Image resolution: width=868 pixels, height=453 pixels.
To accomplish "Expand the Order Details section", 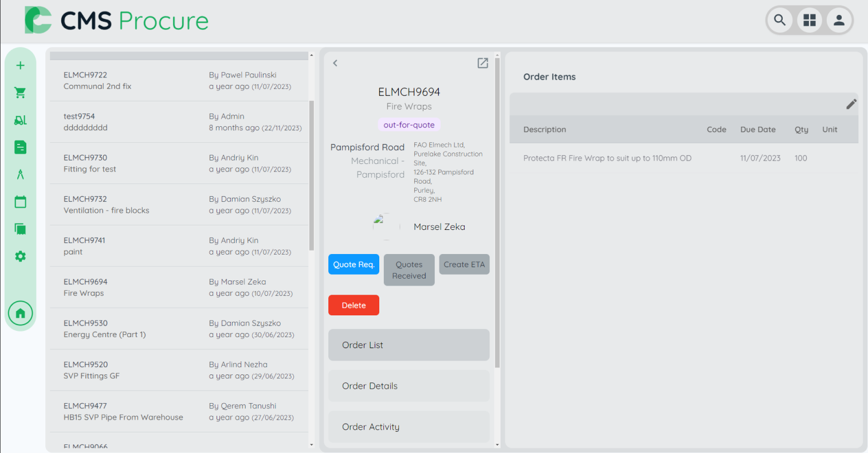I will point(409,386).
